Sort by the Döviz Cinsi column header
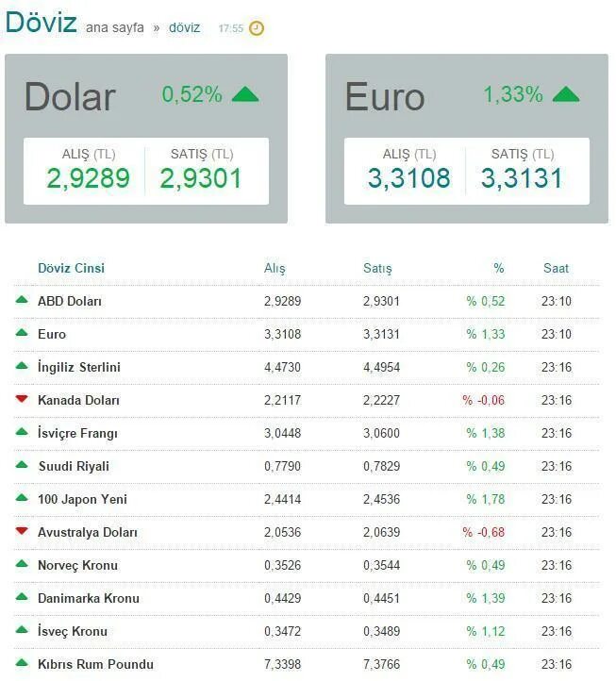This screenshot has width=616, height=681. point(72,268)
